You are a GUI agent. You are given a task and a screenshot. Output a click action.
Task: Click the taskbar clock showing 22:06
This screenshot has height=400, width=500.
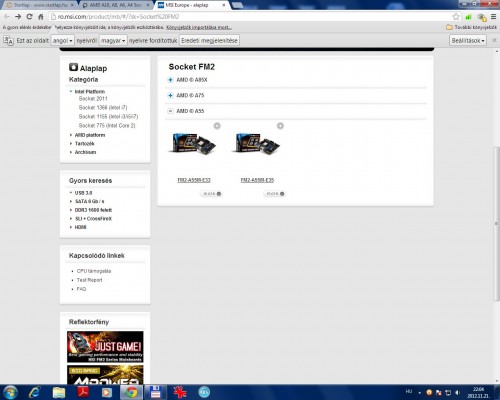click(478, 392)
